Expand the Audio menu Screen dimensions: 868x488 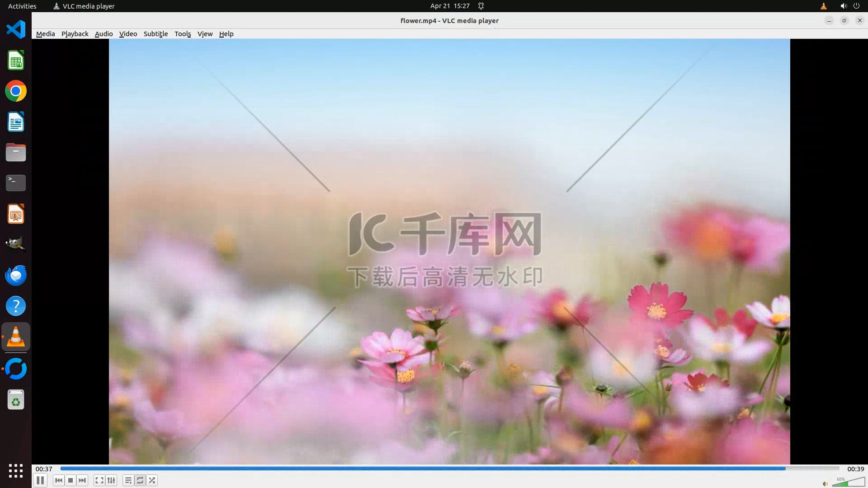coord(104,34)
